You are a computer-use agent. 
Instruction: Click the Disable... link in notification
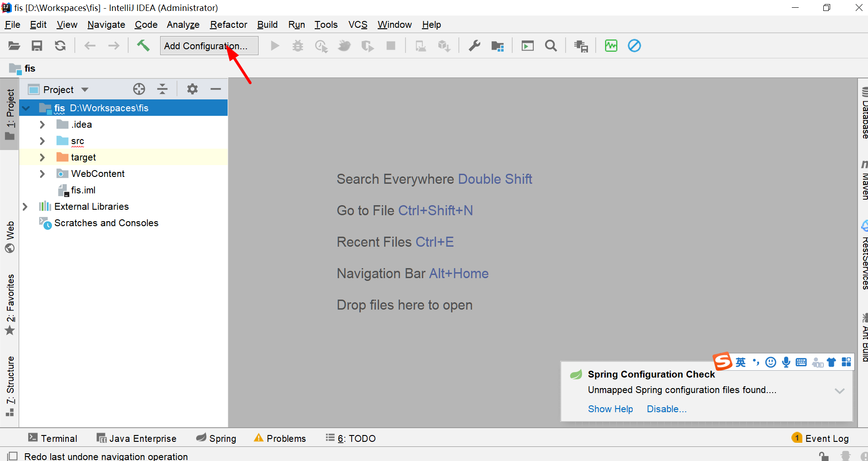pos(666,409)
